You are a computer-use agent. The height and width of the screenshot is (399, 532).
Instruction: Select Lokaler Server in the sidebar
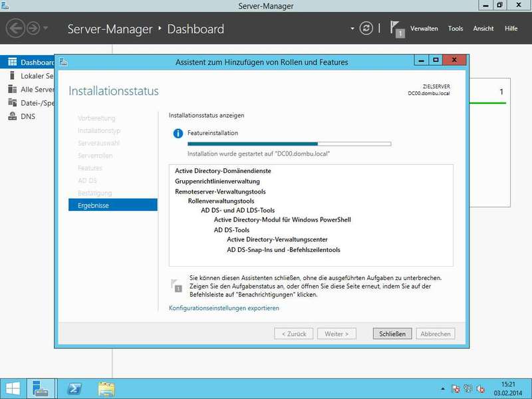click(27, 76)
